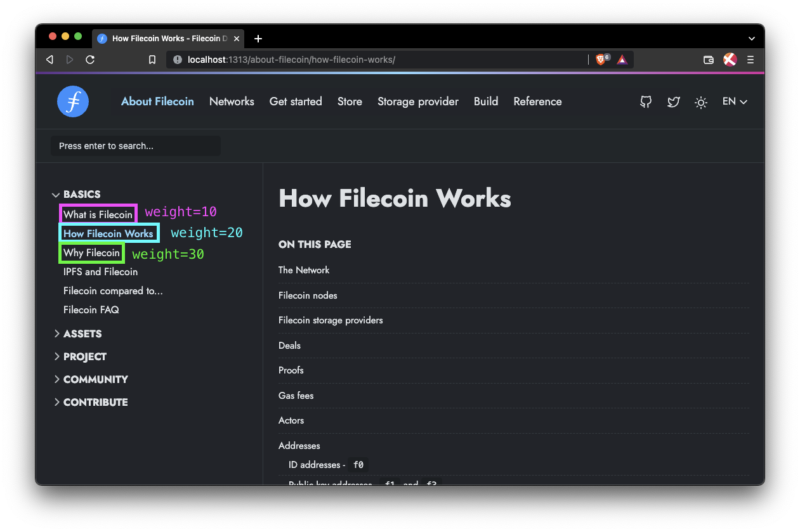Jump to ID addresses - f0 subsection
This screenshot has width=800, height=532.
tap(328, 465)
